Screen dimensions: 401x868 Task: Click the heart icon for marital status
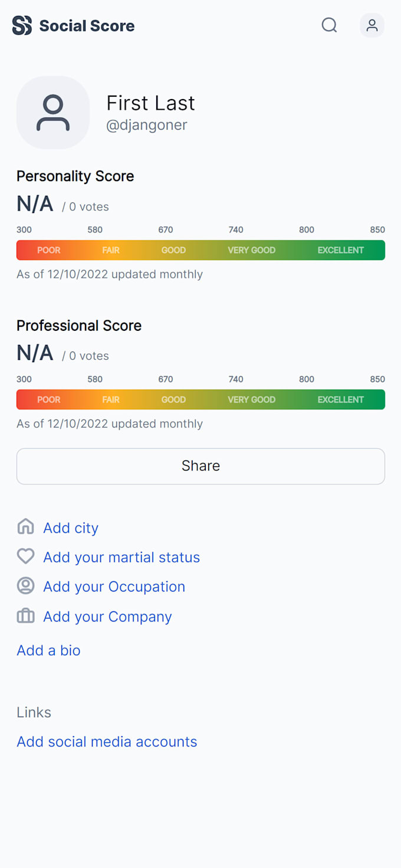[x=25, y=556]
